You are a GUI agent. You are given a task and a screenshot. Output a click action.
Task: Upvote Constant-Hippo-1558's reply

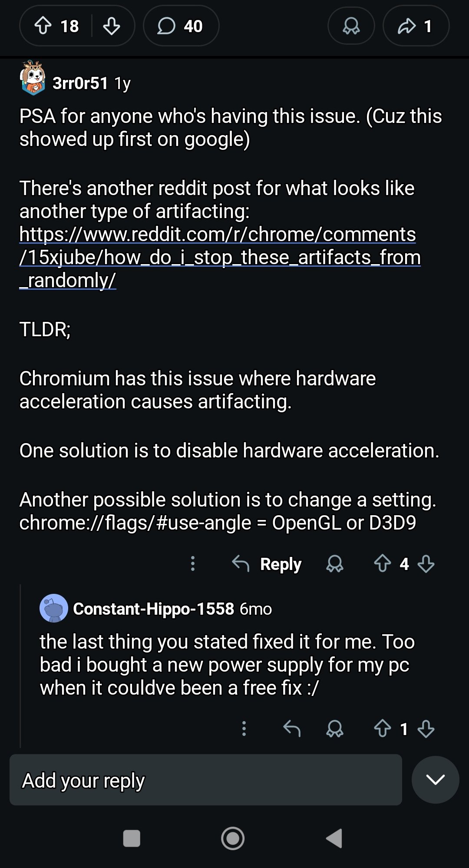tap(383, 729)
